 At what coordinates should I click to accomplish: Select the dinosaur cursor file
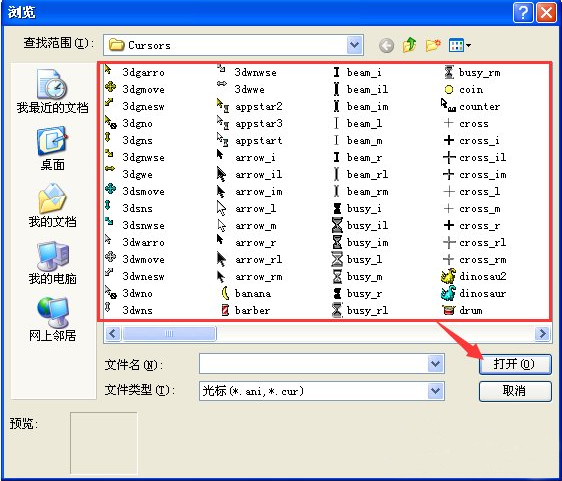tap(473, 294)
